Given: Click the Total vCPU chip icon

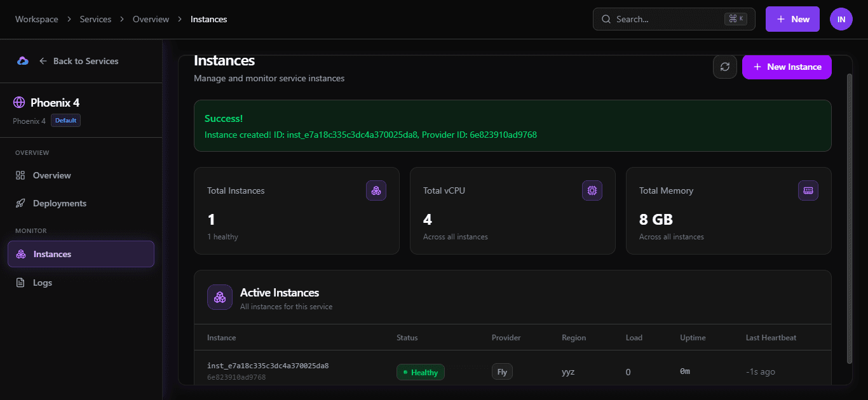Looking at the screenshot, I should 592,190.
